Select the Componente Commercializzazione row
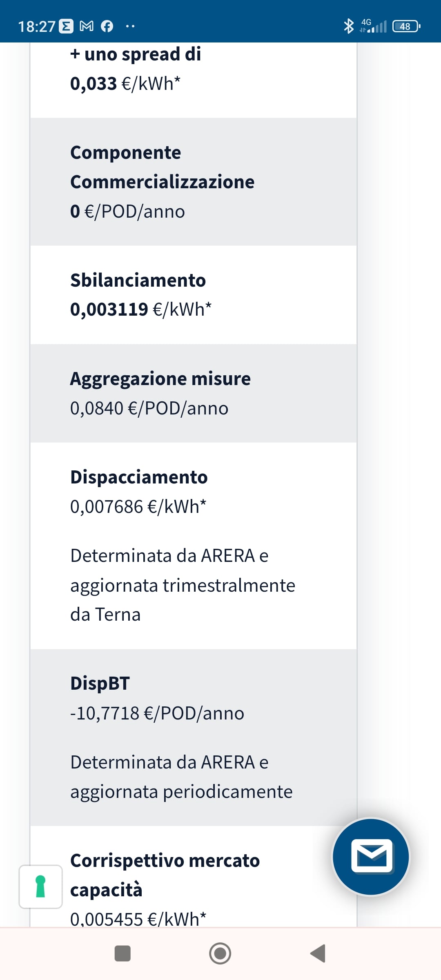The width and height of the screenshot is (441, 980). [194, 182]
